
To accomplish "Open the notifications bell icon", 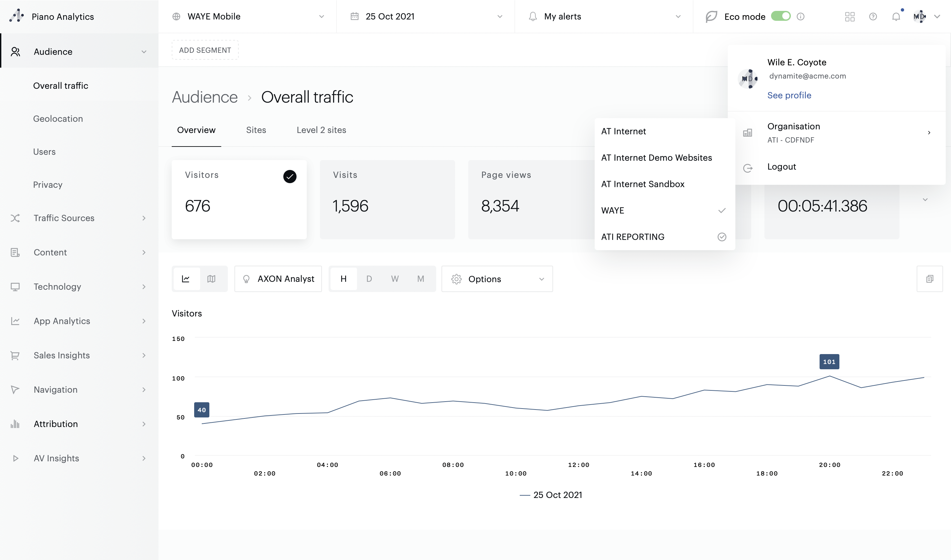I will click(x=896, y=16).
